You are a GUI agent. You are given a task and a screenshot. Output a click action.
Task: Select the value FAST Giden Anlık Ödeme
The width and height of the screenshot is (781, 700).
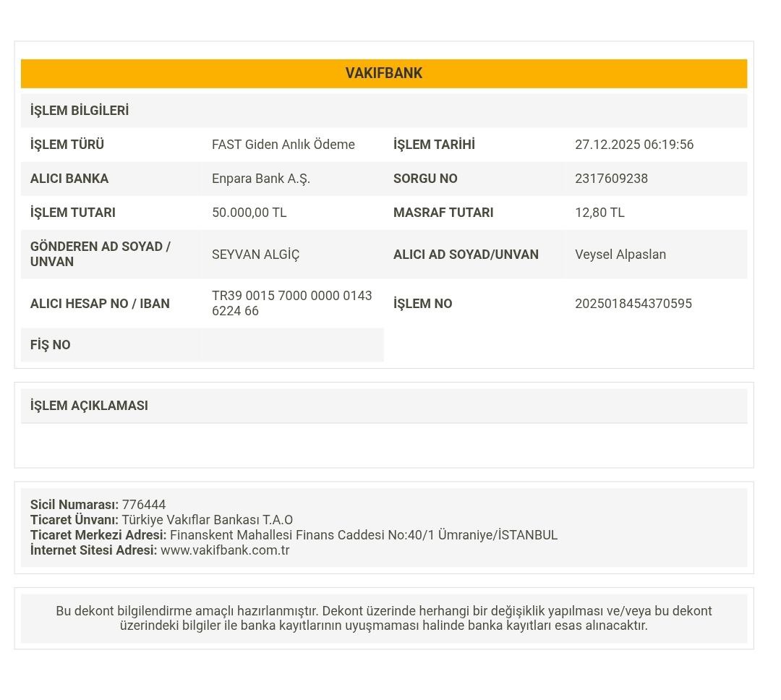(283, 145)
